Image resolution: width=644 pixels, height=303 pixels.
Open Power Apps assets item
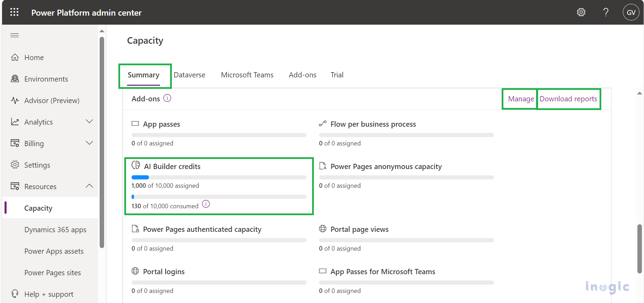[54, 251]
